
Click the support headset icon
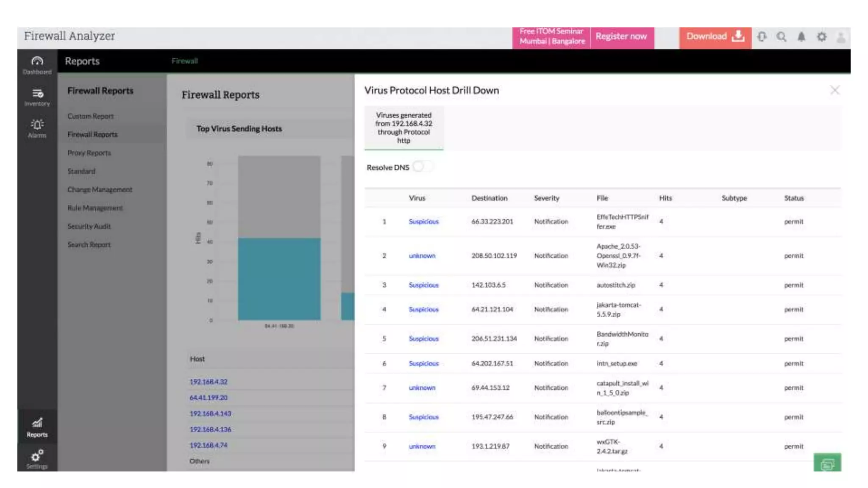pos(762,37)
